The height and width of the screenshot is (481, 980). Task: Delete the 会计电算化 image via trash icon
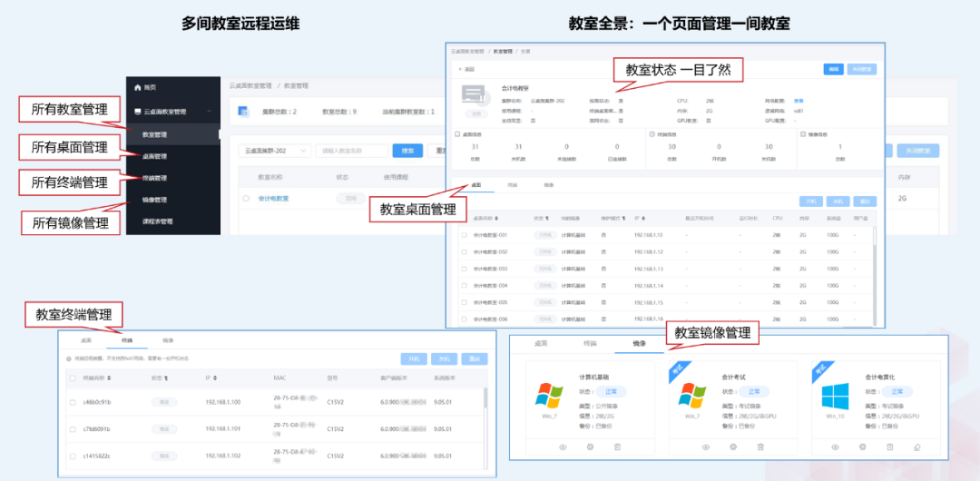[890, 447]
